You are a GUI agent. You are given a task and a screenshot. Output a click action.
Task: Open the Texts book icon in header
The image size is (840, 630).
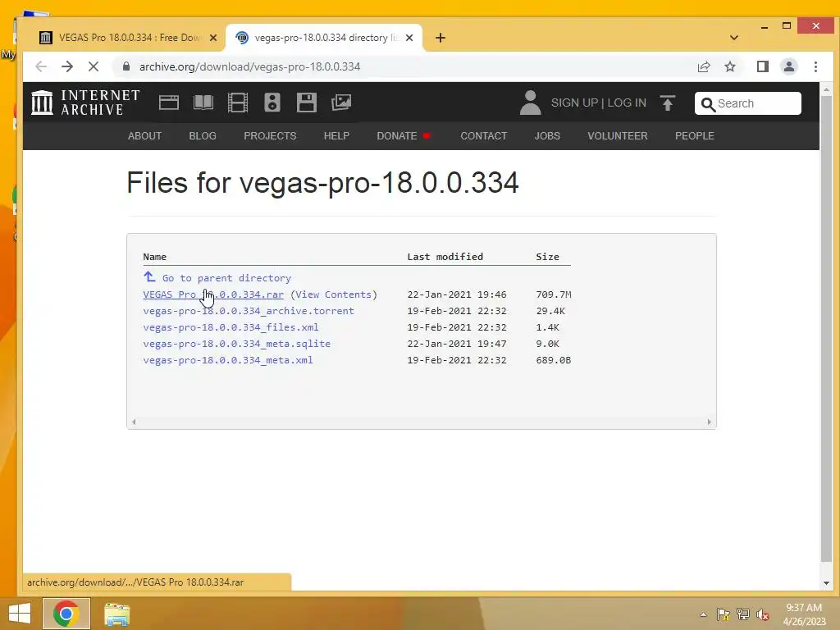pyautogui.click(x=203, y=103)
